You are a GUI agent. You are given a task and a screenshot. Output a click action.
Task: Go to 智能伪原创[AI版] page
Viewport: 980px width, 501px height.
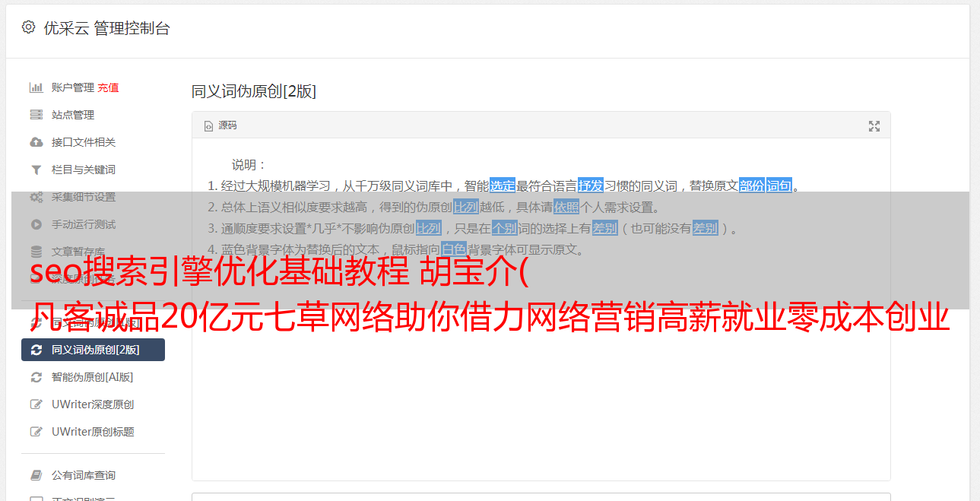93,377
